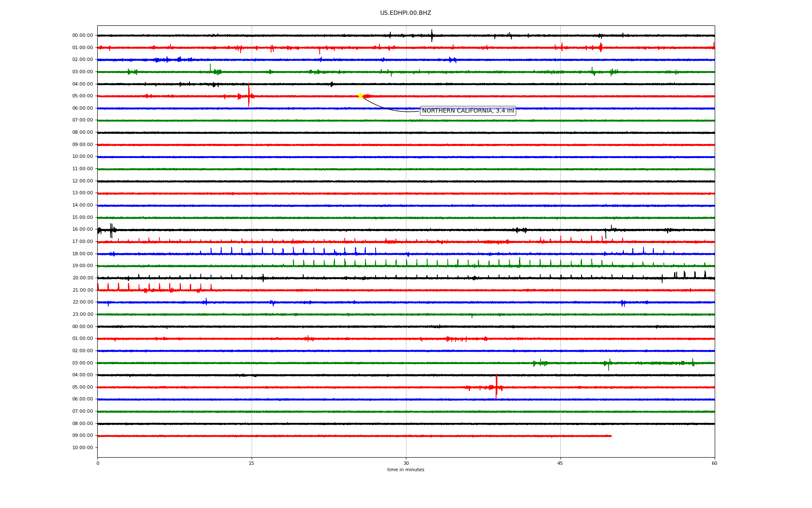Click the 12:00:00 row label
The width and height of the screenshot is (812, 508).
pyautogui.click(x=82, y=181)
